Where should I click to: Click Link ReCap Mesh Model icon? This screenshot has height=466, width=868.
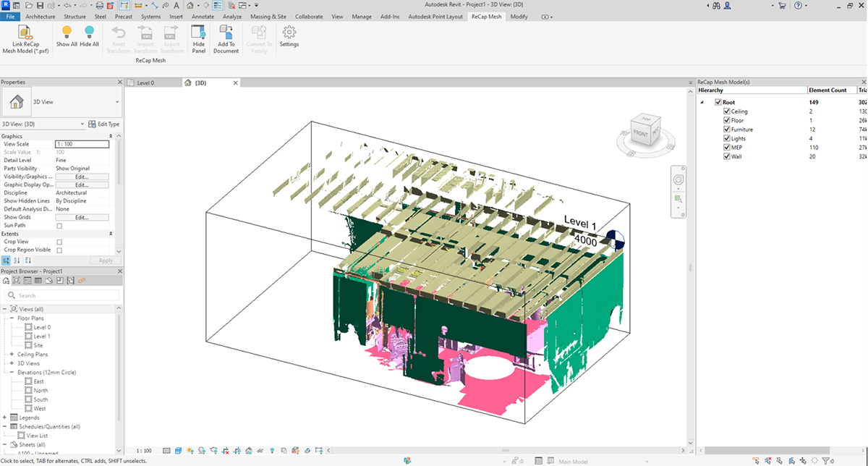26,33
